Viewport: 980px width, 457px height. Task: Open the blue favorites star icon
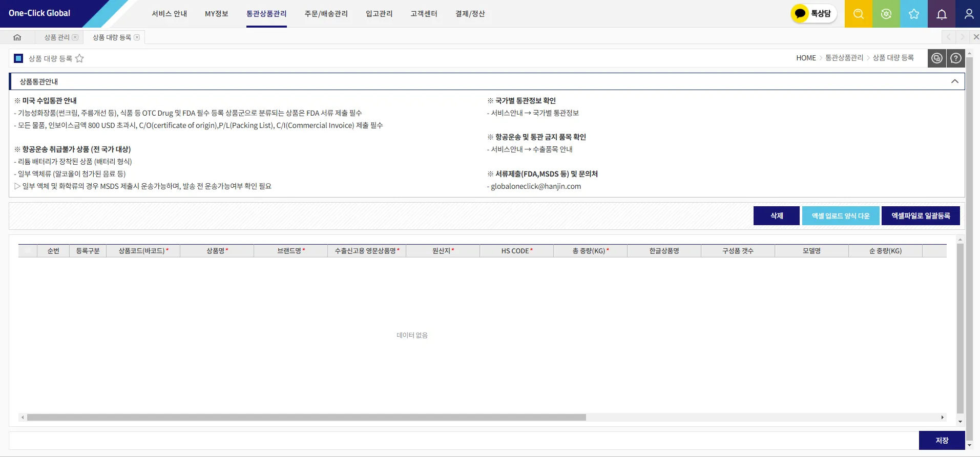[913, 14]
